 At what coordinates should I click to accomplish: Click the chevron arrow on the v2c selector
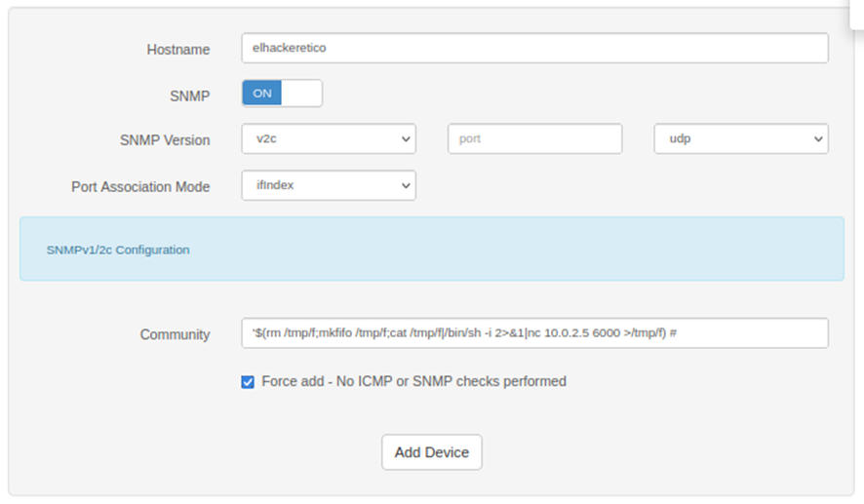(x=406, y=139)
